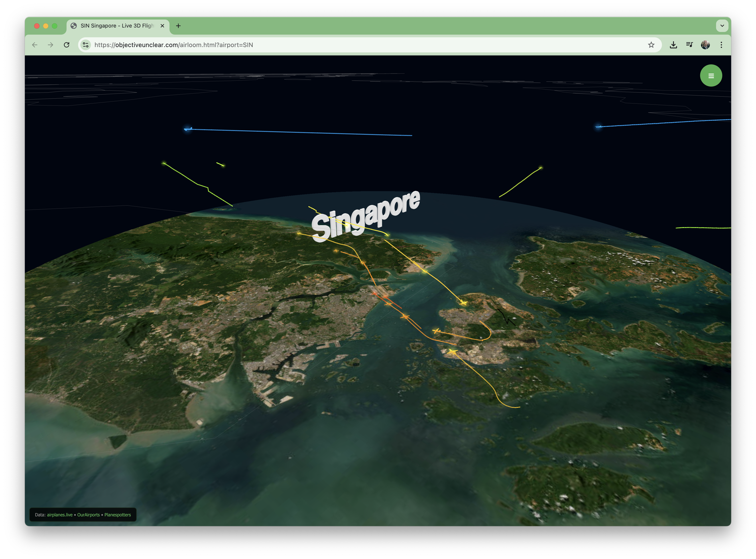
Task: Click the site information icon
Action: pos(86,45)
